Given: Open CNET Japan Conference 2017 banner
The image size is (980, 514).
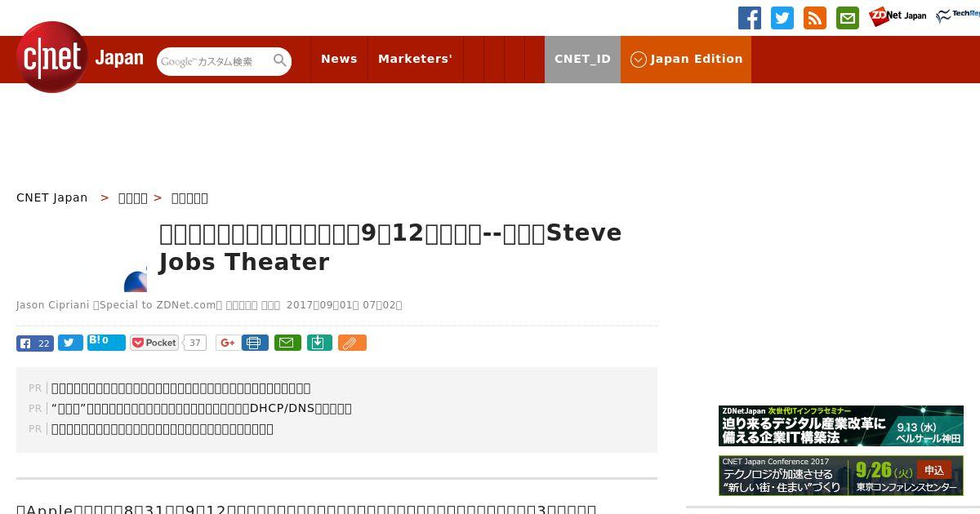Looking at the screenshot, I should click(841, 475).
